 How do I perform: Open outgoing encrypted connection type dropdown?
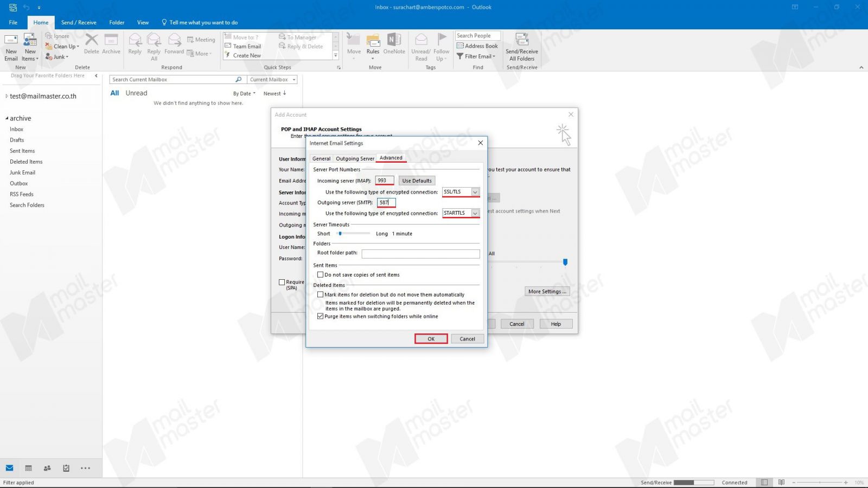click(475, 213)
